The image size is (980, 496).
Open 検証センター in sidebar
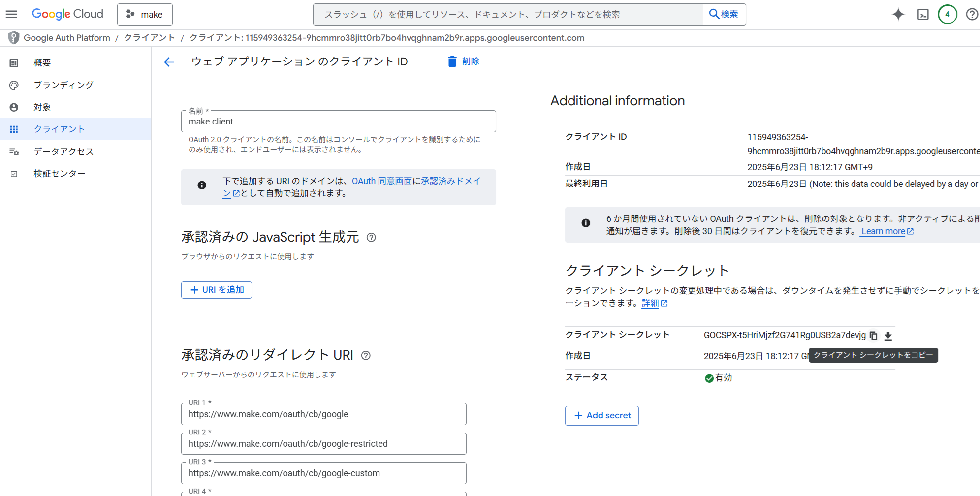pos(75,173)
